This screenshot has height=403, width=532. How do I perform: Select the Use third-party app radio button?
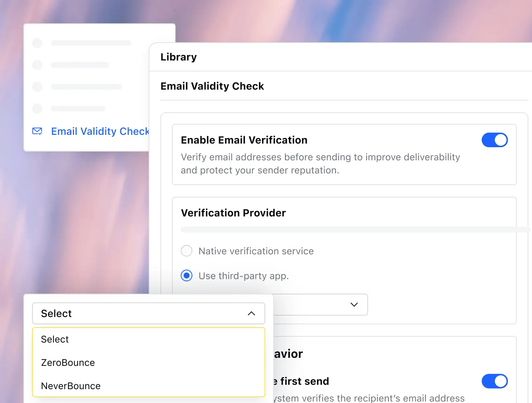(187, 276)
